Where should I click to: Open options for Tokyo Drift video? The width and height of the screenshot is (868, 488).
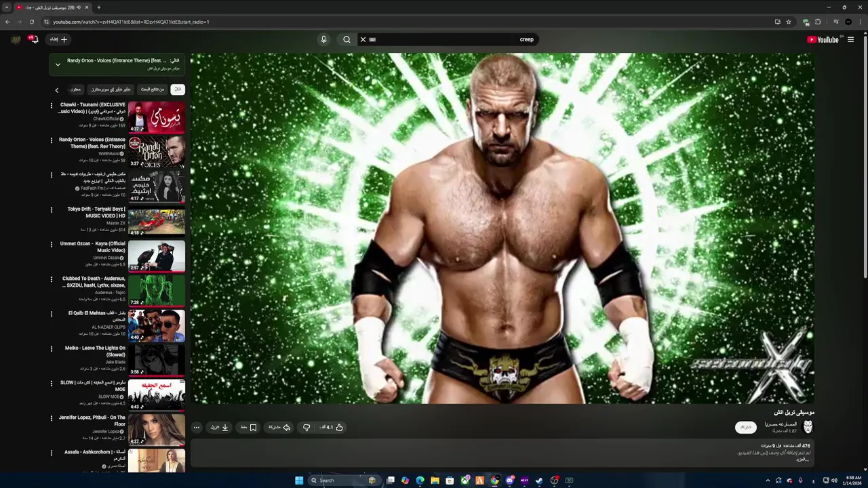tap(52, 210)
